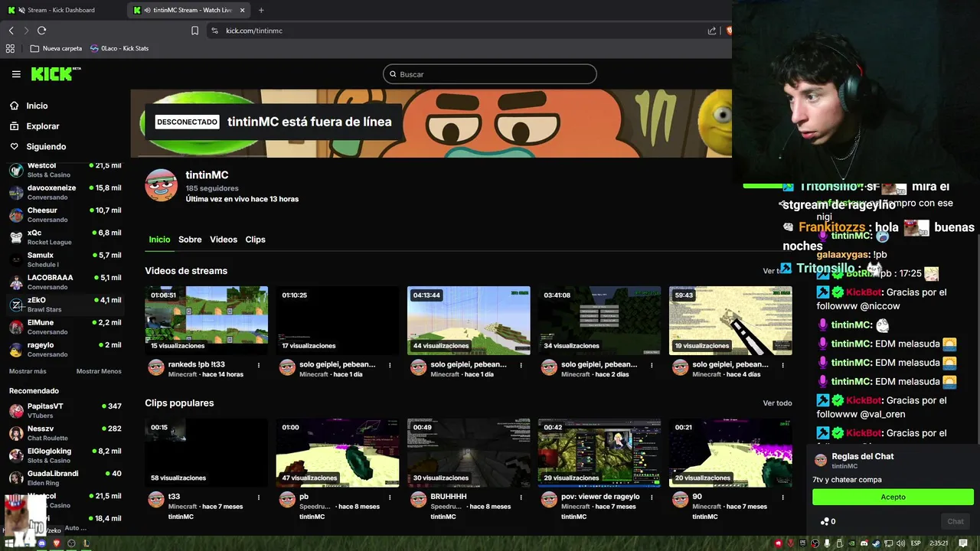Open PapitasVT recommended channel
The image size is (980, 551).
click(x=64, y=410)
